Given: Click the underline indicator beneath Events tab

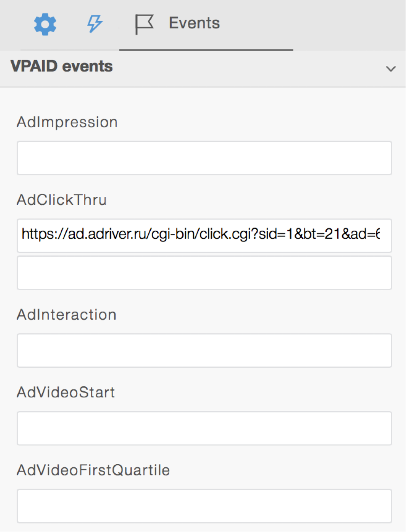Looking at the screenshot, I should 206,50.
